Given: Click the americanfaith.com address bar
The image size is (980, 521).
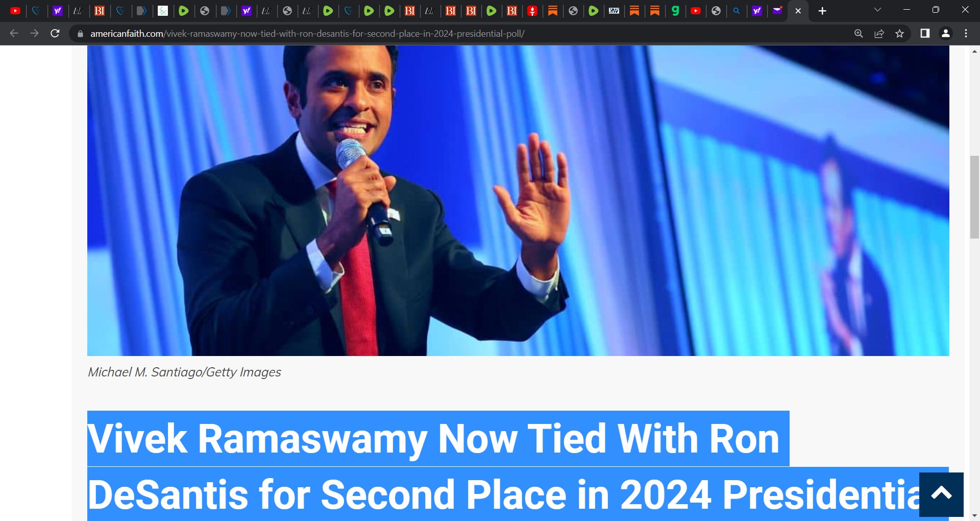Looking at the screenshot, I should (x=306, y=34).
